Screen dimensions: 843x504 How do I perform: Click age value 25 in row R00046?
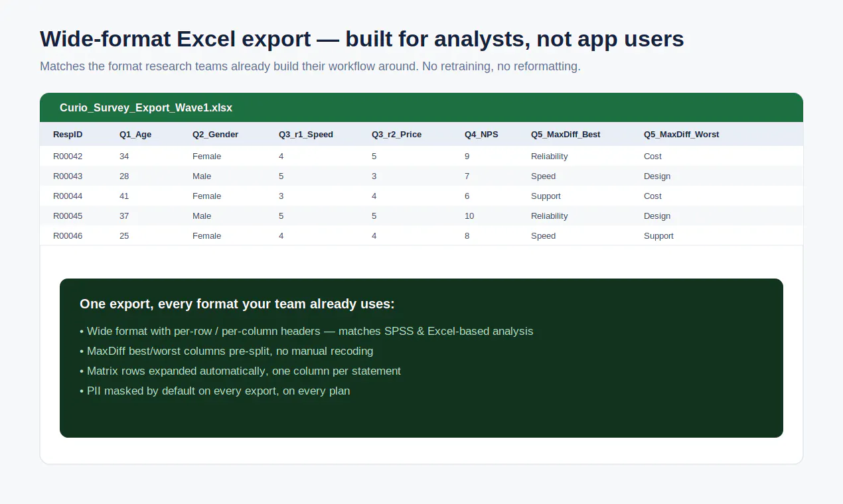point(124,235)
